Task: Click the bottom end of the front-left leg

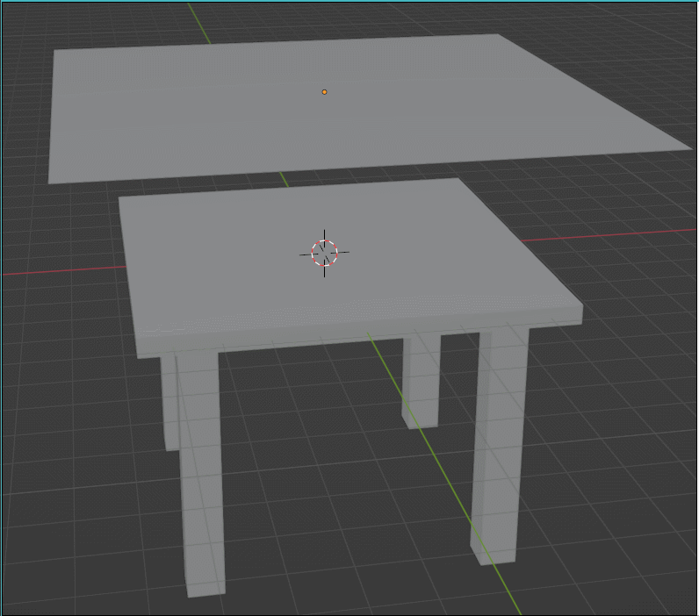Action: point(206,588)
